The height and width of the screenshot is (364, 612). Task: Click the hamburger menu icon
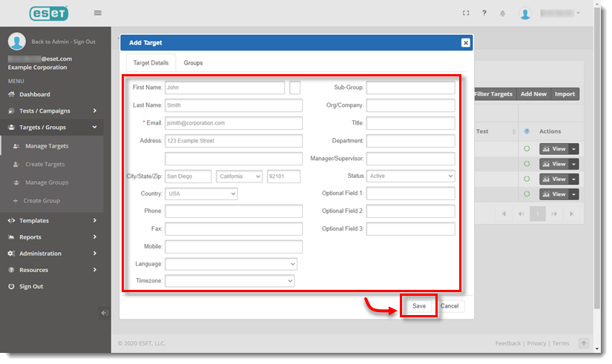pos(98,13)
